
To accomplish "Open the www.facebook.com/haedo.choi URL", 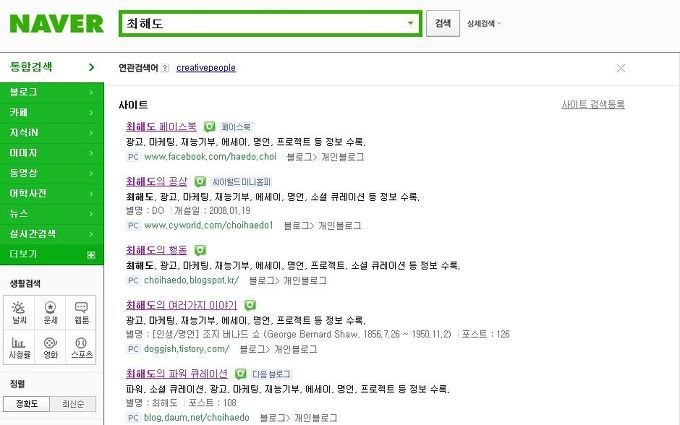I will pyautogui.click(x=210, y=157).
